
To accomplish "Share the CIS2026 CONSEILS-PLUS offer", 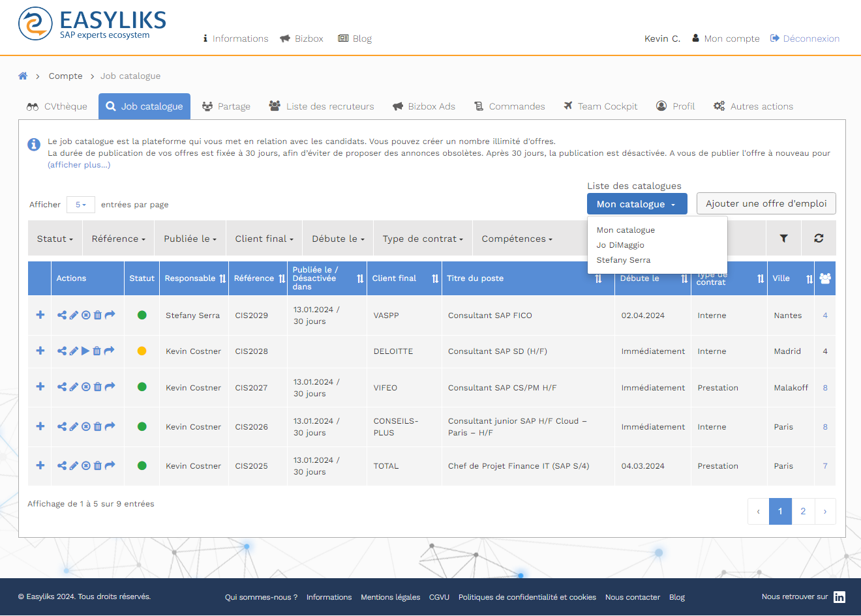I will point(62,426).
